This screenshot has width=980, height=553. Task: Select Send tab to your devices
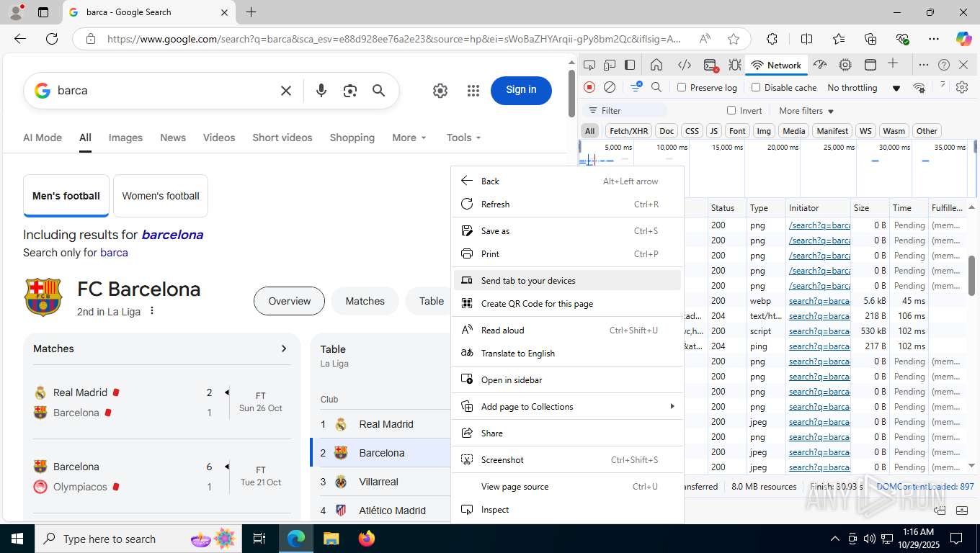coord(567,281)
